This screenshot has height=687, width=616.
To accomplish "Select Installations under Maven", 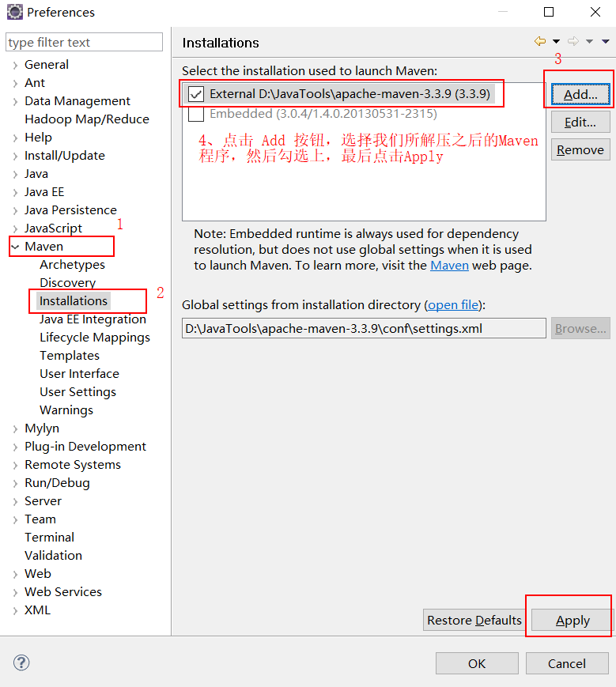I will (74, 301).
